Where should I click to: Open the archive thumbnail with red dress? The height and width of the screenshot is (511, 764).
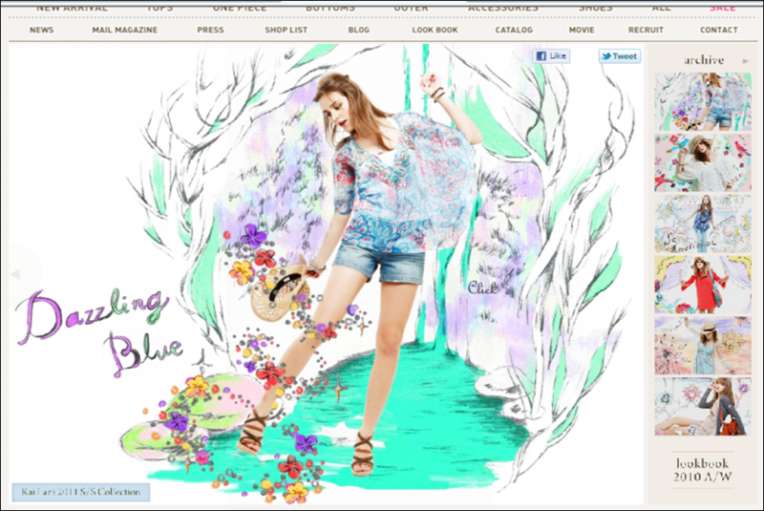tap(702, 284)
